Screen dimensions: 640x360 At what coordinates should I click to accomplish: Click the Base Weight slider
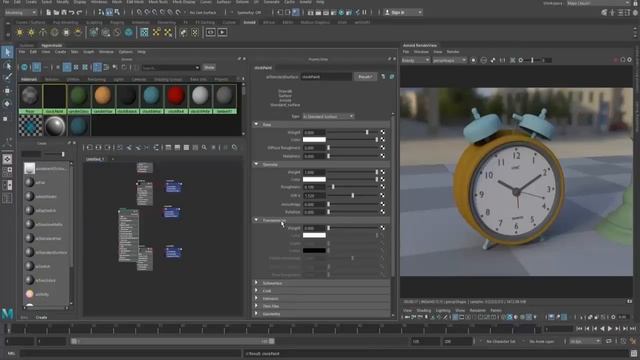pos(353,132)
